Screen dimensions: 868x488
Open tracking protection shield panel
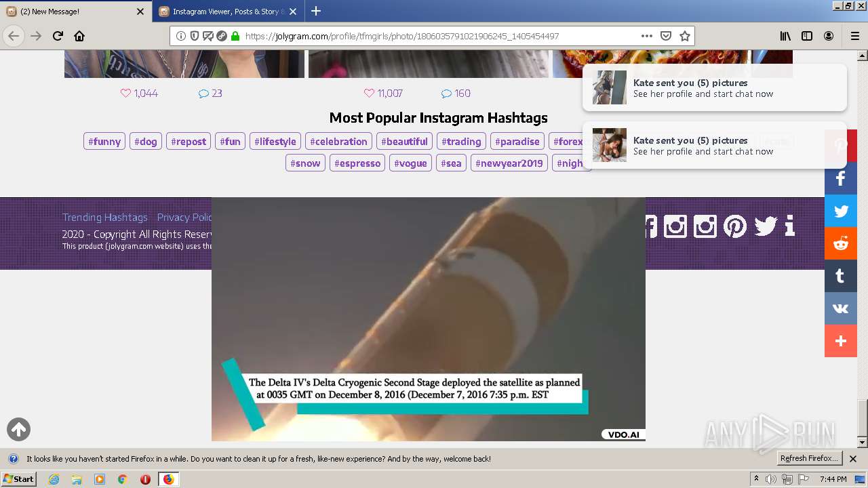click(x=195, y=36)
